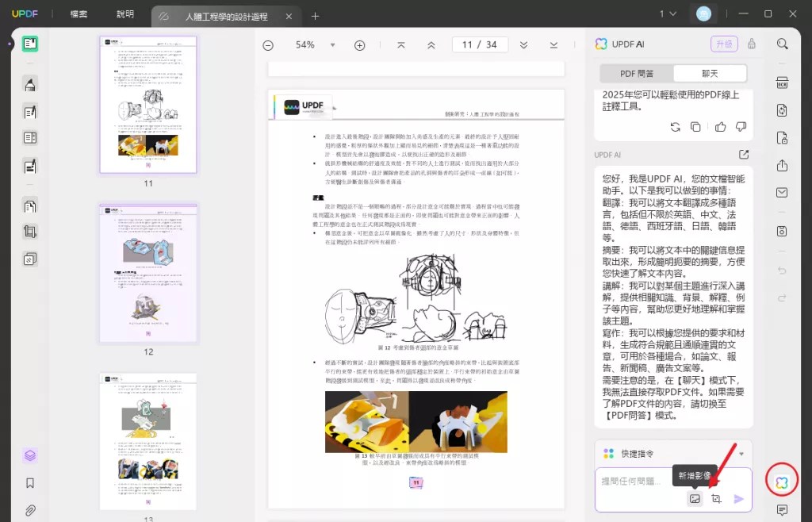Open the window count dropdown showing 1

coord(668,14)
